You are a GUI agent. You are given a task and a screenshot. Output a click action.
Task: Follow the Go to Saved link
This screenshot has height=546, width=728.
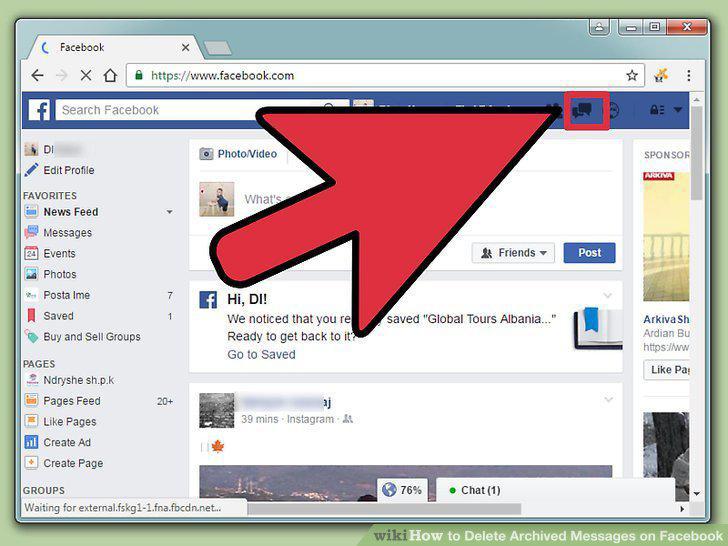click(x=261, y=354)
